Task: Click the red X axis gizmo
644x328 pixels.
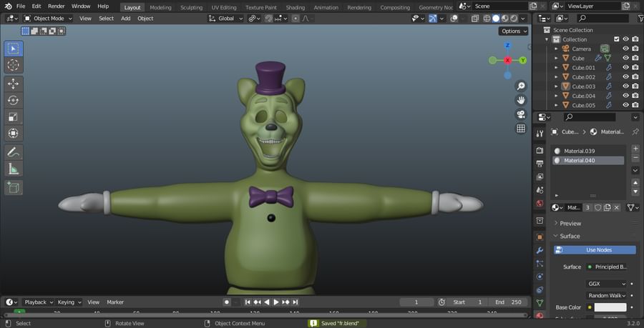Action: (x=507, y=60)
